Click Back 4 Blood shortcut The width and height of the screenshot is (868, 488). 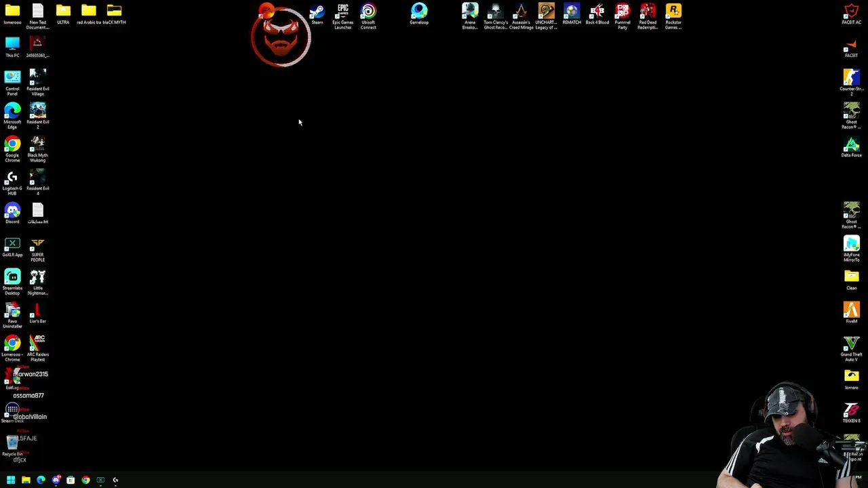[x=597, y=14]
